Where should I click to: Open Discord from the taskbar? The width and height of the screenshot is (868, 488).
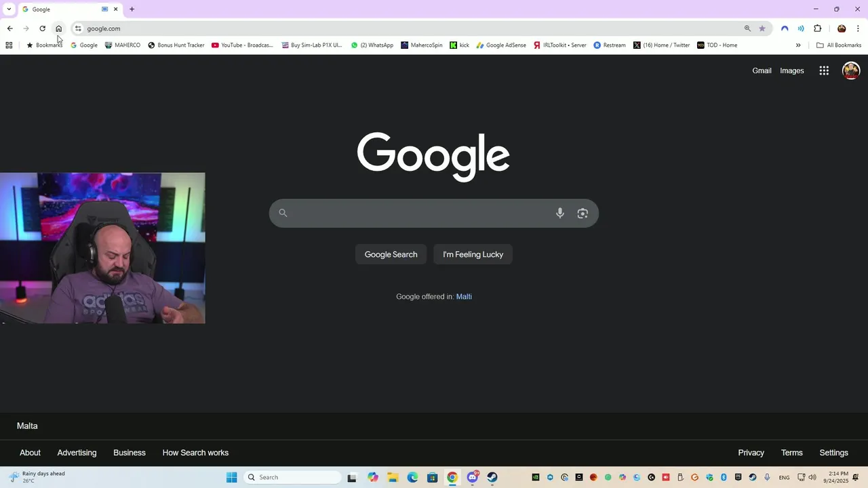[x=473, y=477]
